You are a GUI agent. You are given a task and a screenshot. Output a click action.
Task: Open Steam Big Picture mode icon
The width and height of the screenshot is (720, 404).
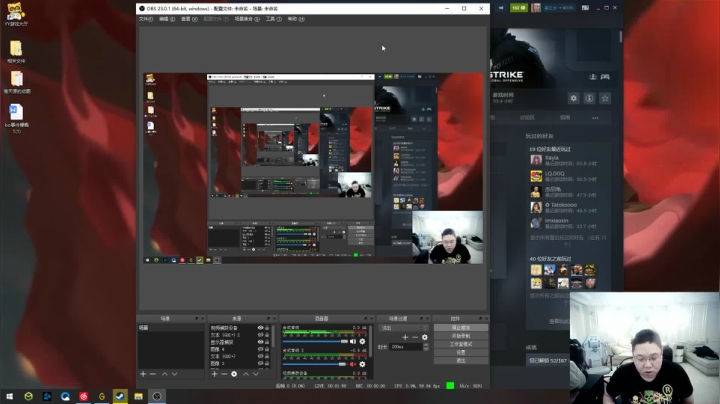(585, 8)
